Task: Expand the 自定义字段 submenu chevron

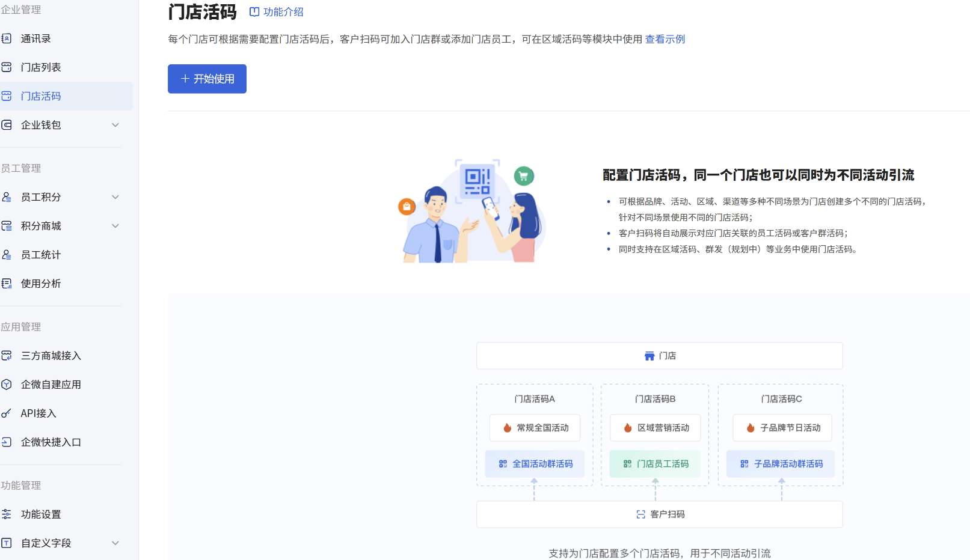Action: [x=115, y=543]
